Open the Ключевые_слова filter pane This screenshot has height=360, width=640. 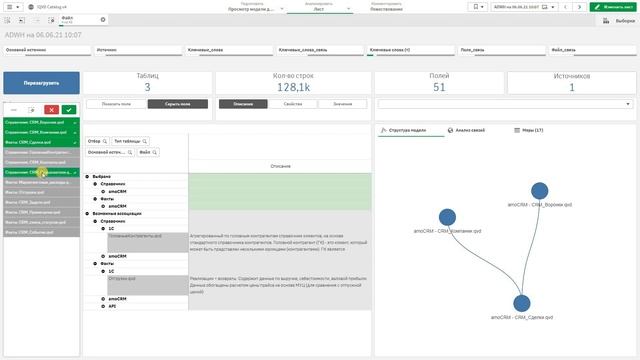pyautogui.click(x=229, y=50)
